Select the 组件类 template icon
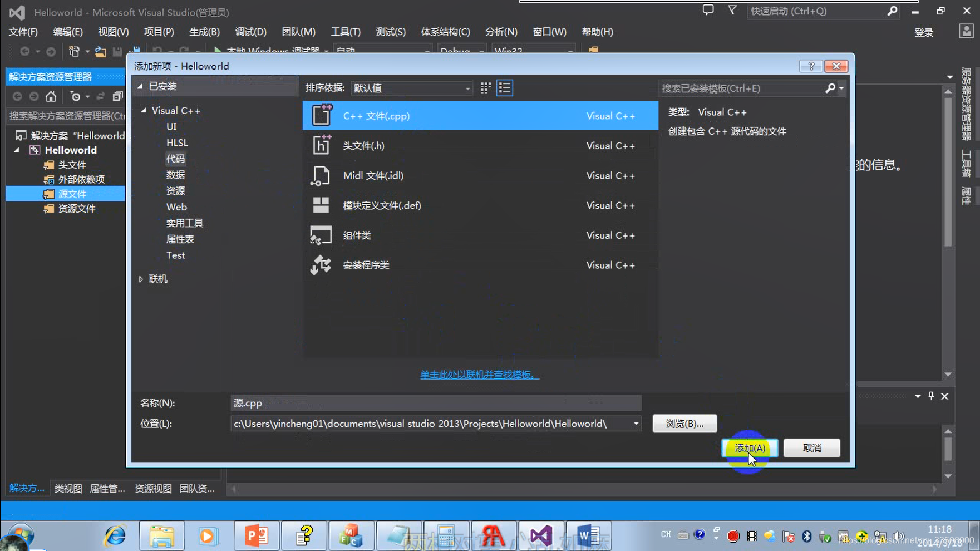Viewport: 980px width, 551px height. [321, 235]
